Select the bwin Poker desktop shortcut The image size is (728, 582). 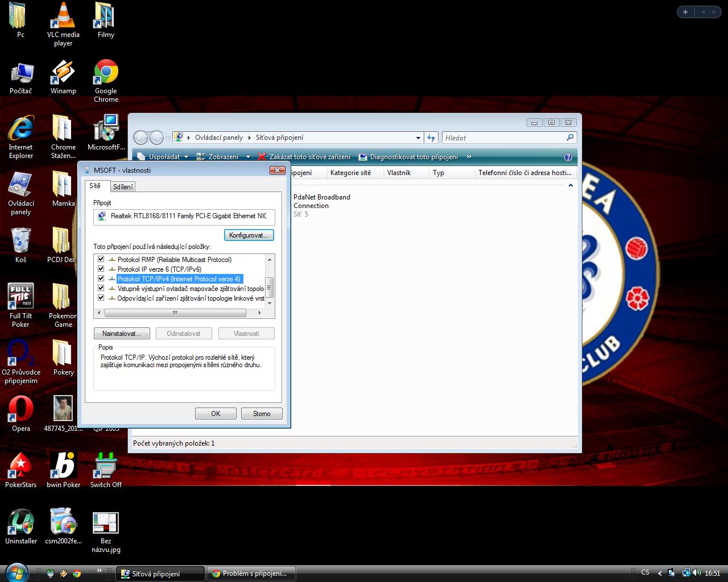click(x=63, y=470)
